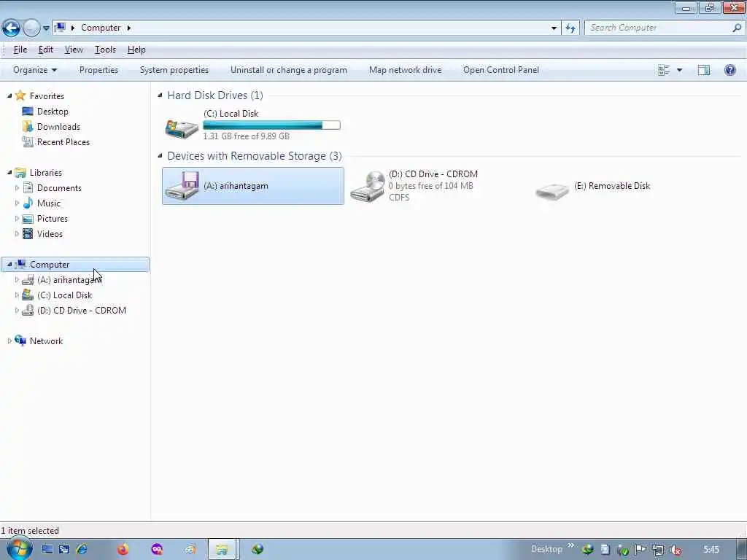Open the Tools menu
Viewport: 747px width, 560px height.
click(x=105, y=50)
